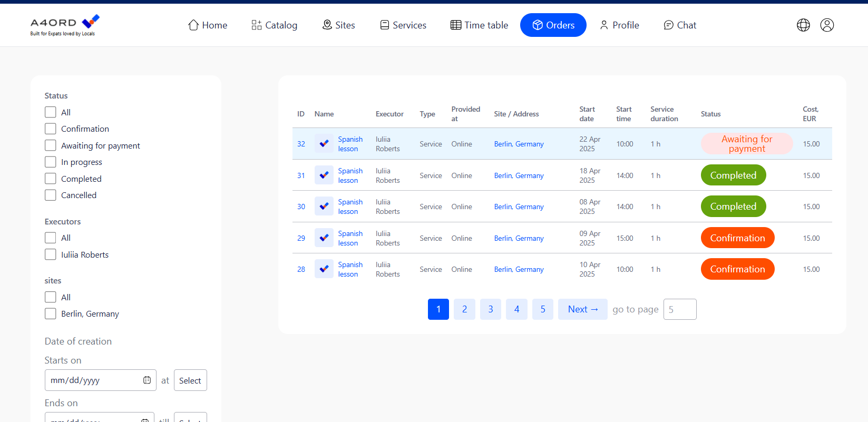Image resolution: width=868 pixels, height=422 pixels.
Task: Open order ID 30
Action: click(301, 207)
